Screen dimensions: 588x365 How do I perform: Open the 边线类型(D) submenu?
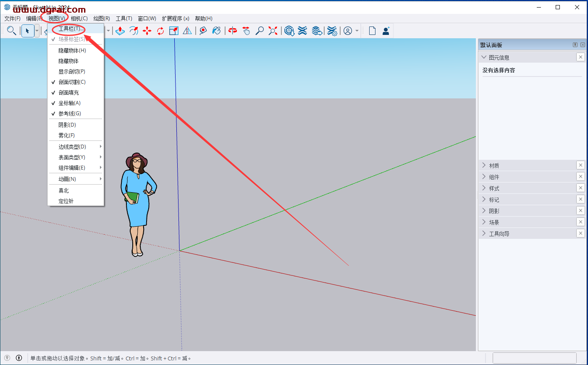76,147
